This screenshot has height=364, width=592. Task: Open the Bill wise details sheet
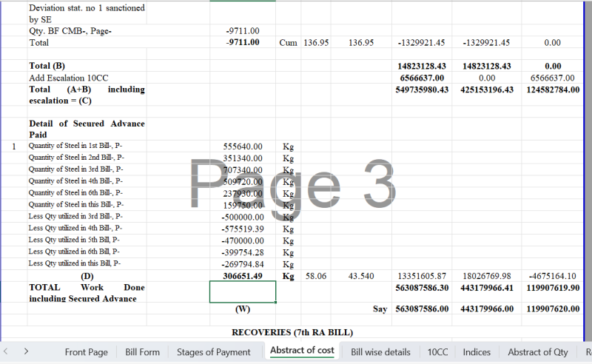click(380, 352)
